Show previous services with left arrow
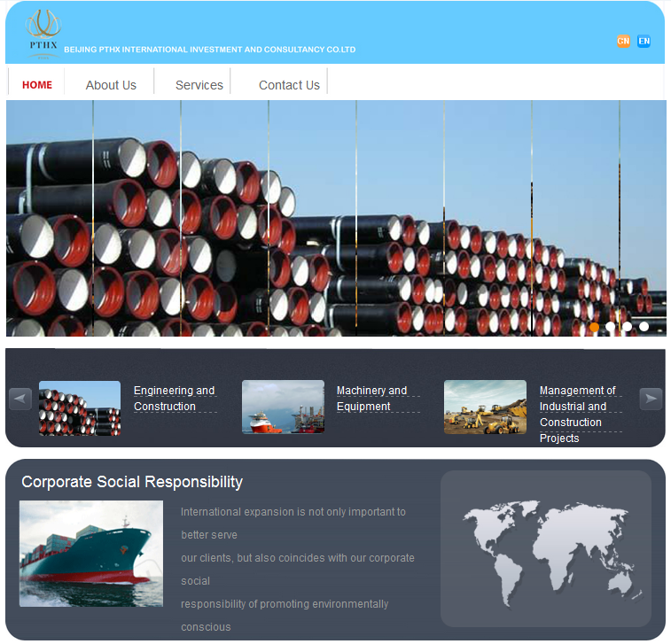 point(20,399)
